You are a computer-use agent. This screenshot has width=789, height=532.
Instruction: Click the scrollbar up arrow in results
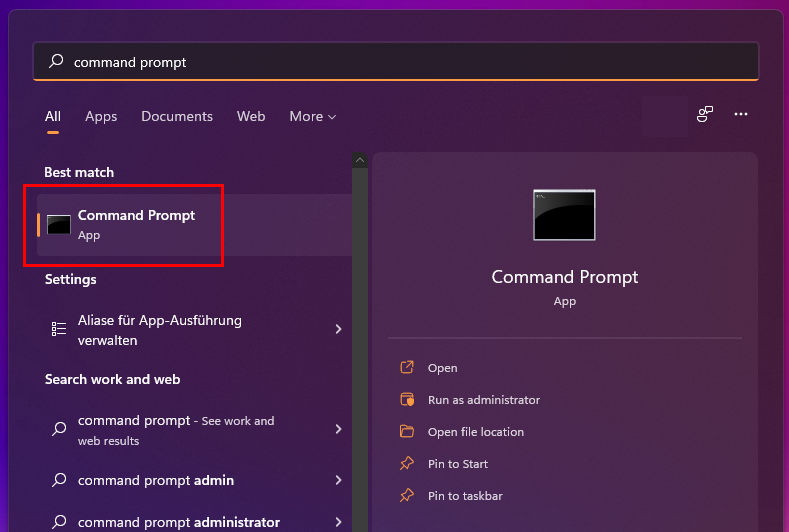click(x=360, y=160)
